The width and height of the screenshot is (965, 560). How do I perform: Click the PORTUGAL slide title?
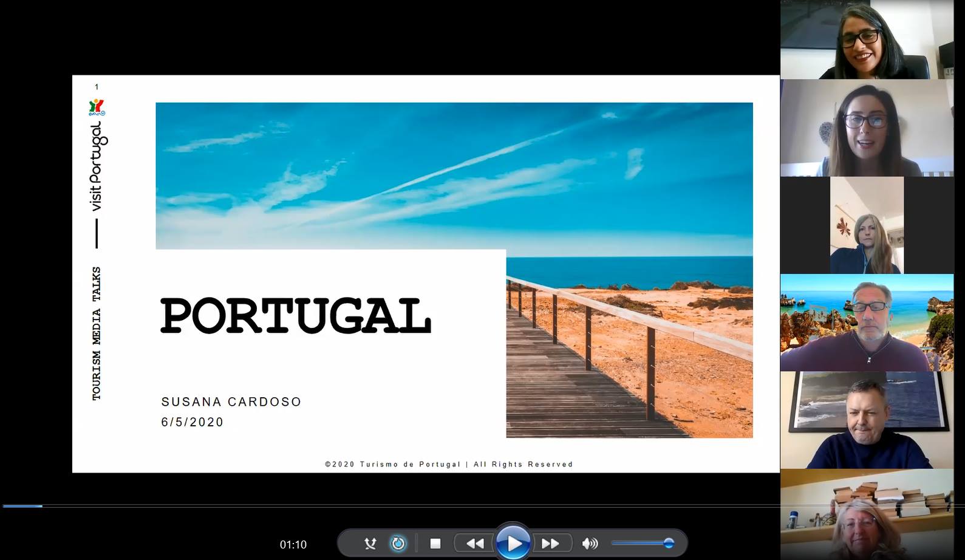(296, 316)
